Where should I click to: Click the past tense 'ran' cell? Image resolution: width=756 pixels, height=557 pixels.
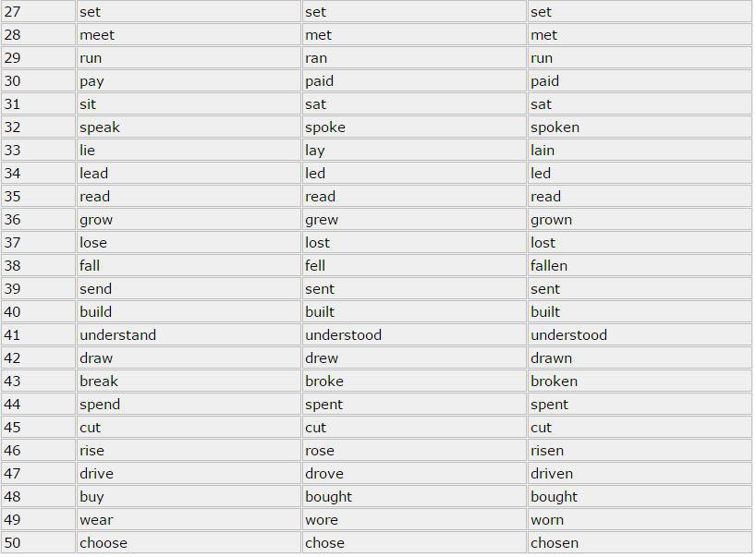pyautogui.click(x=414, y=58)
